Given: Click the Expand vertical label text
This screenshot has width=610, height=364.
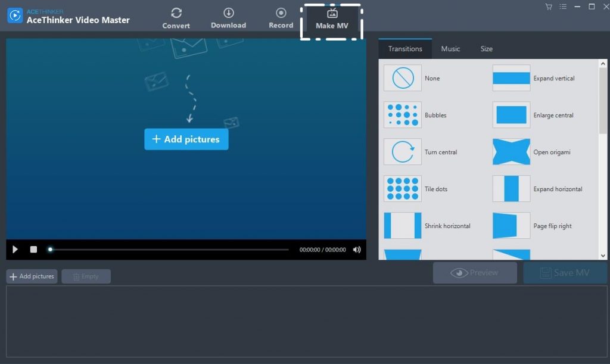Looking at the screenshot, I should (x=553, y=78).
